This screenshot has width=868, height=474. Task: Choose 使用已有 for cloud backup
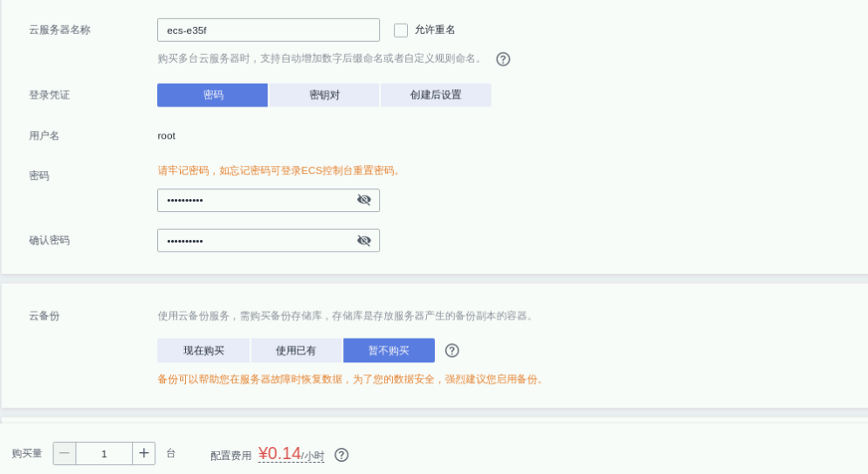coord(296,351)
